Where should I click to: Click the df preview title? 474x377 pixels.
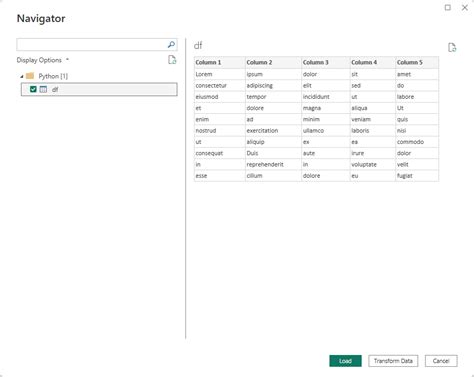click(198, 45)
